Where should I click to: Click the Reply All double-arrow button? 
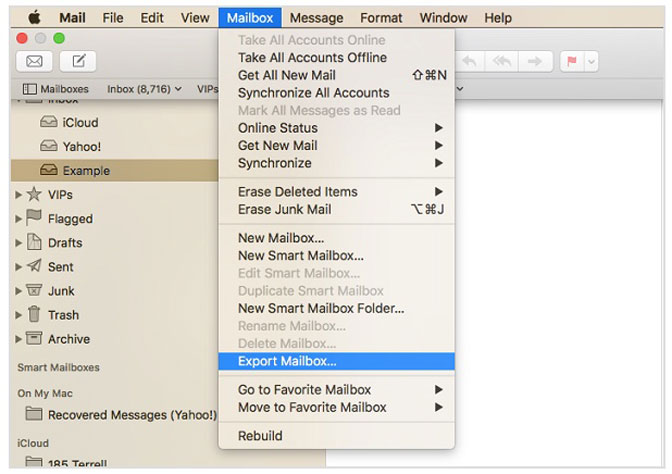[501, 61]
